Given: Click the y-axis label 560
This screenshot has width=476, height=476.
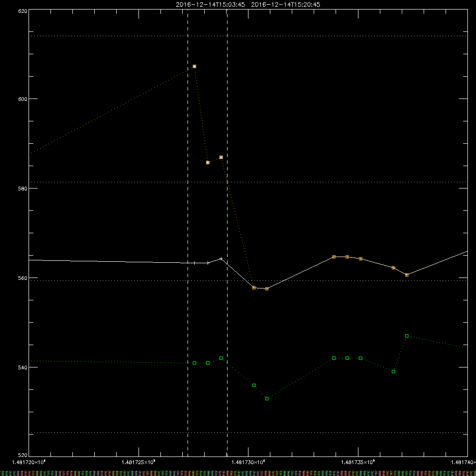Looking at the screenshot, I should tap(23, 278).
